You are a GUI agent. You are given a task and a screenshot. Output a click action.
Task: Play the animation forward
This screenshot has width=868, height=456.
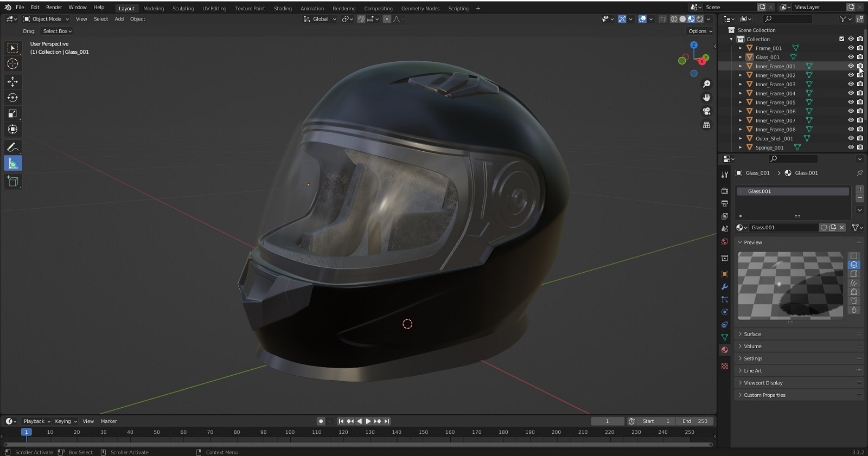(368, 421)
